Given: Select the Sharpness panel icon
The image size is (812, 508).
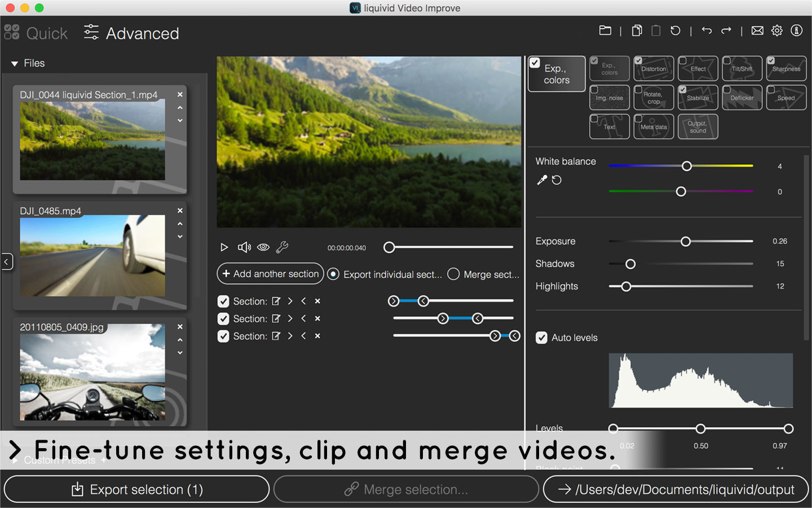Looking at the screenshot, I should [x=786, y=68].
